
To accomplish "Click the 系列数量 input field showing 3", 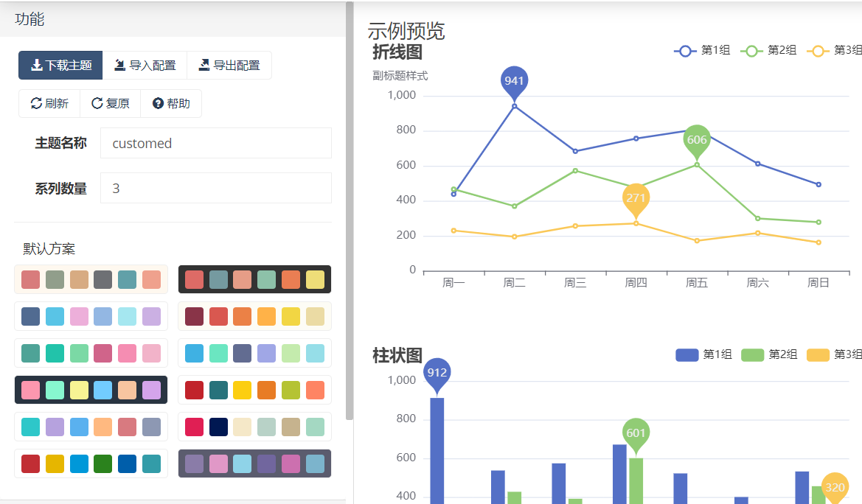I will pos(215,188).
